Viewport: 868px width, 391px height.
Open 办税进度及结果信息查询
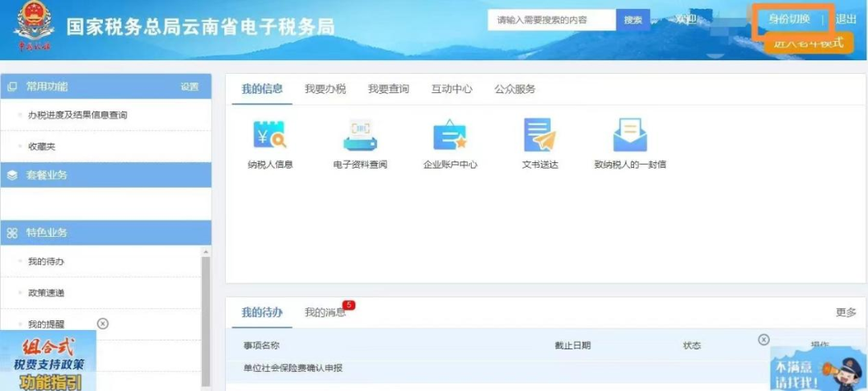[x=77, y=115]
